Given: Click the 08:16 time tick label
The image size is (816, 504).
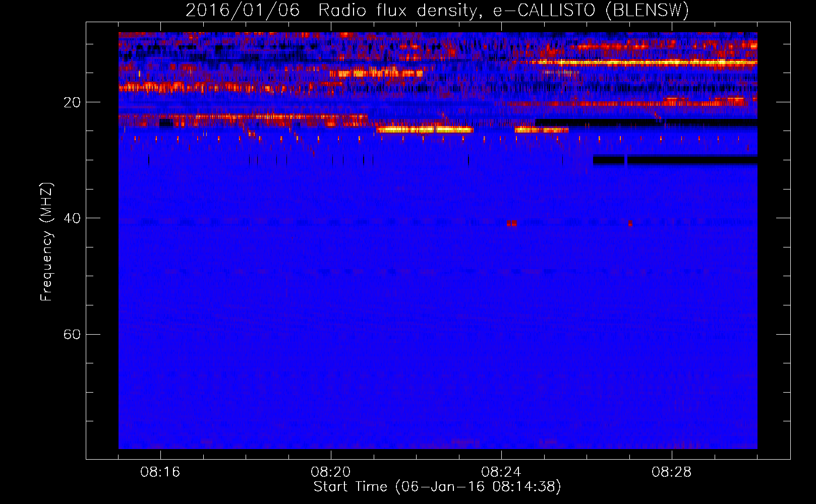Looking at the screenshot, I should (x=160, y=472).
